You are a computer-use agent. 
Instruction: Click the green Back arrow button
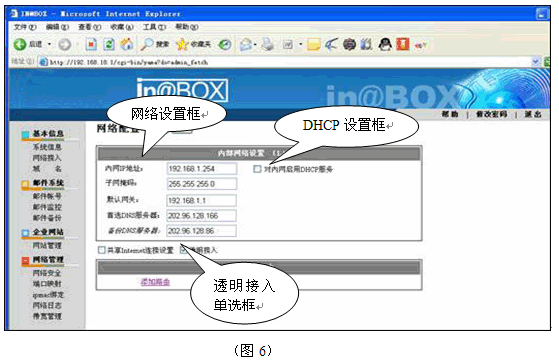pyautogui.click(x=20, y=45)
